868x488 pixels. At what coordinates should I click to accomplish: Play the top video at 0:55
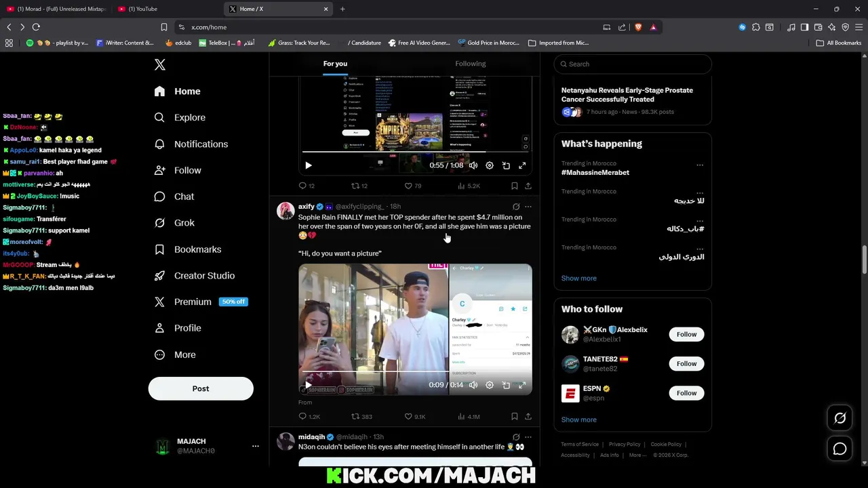pos(309,165)
